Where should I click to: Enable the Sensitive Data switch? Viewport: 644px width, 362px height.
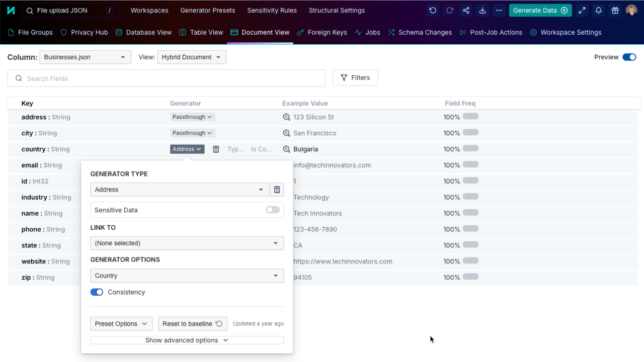(273, 210)
